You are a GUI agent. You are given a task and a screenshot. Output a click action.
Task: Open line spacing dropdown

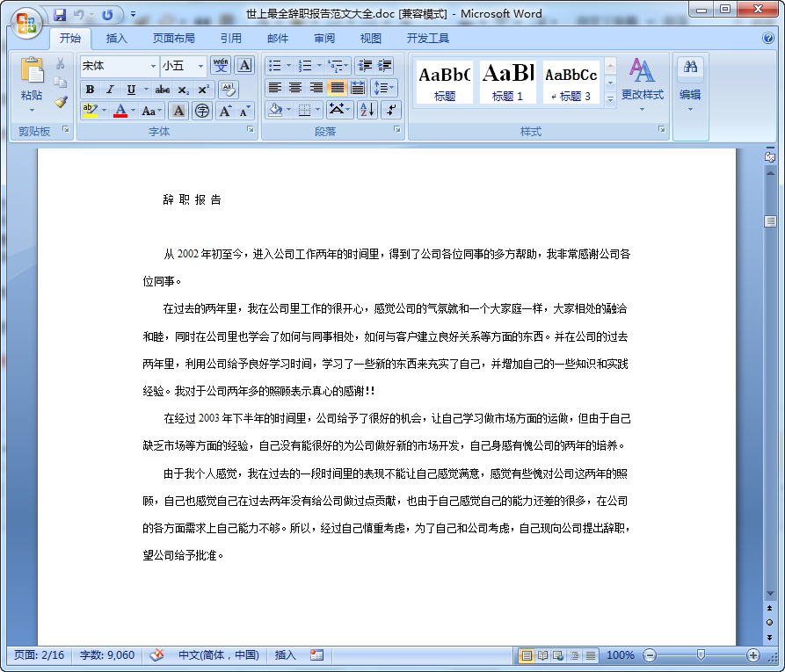384,88
